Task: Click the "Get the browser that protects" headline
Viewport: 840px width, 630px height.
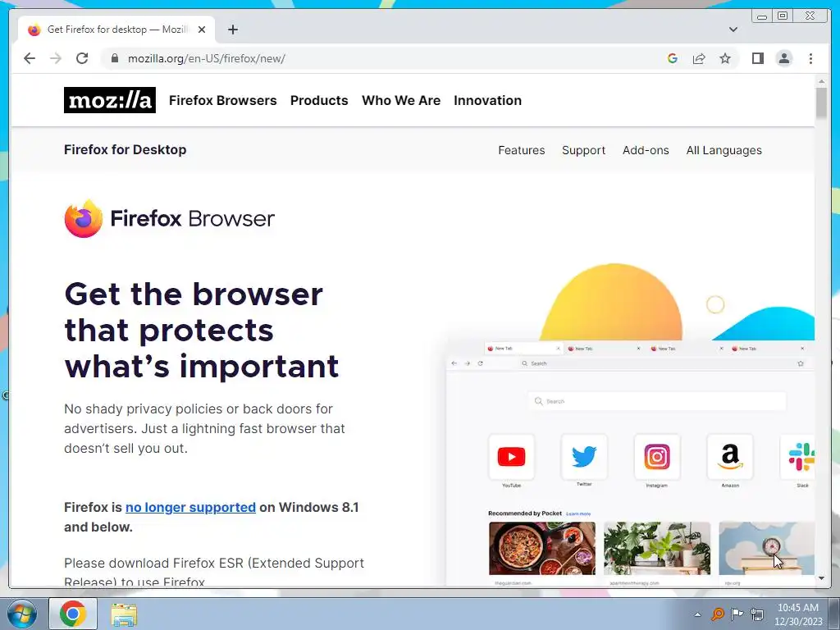Action: [x=202, y=330]
